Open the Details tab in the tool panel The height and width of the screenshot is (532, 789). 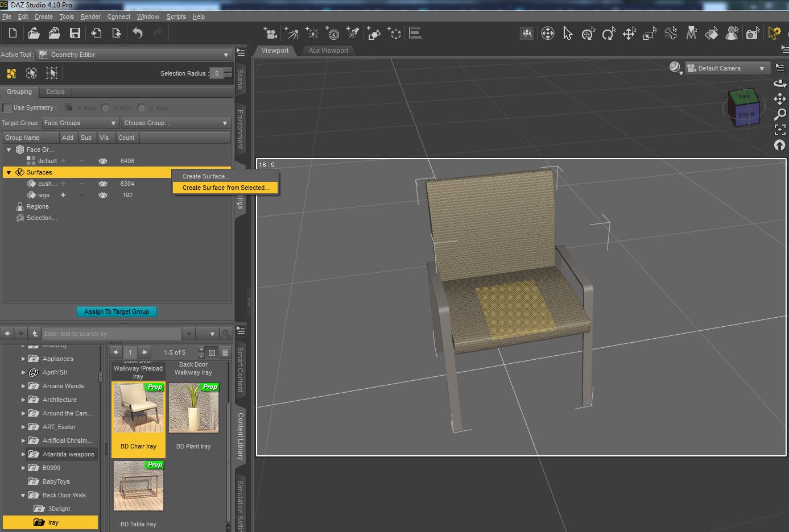coord(55,92)
